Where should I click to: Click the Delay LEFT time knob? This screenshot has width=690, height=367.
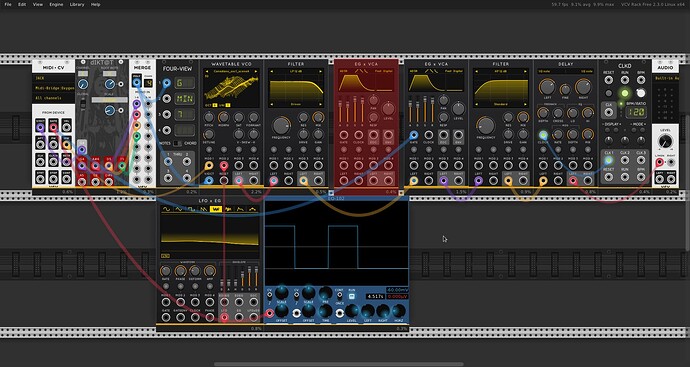pos(547,87)
